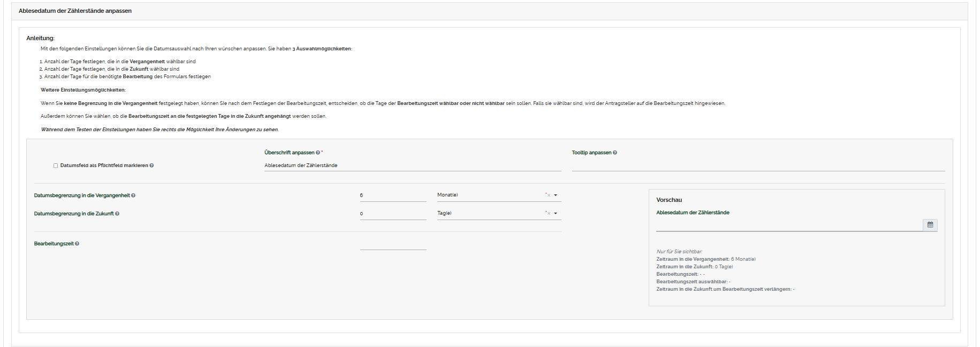Enable Datumsfeld als Pflichtfeld markieren checkbox
This screenshot has width=980, height=347.
click(x=56, y=165)
